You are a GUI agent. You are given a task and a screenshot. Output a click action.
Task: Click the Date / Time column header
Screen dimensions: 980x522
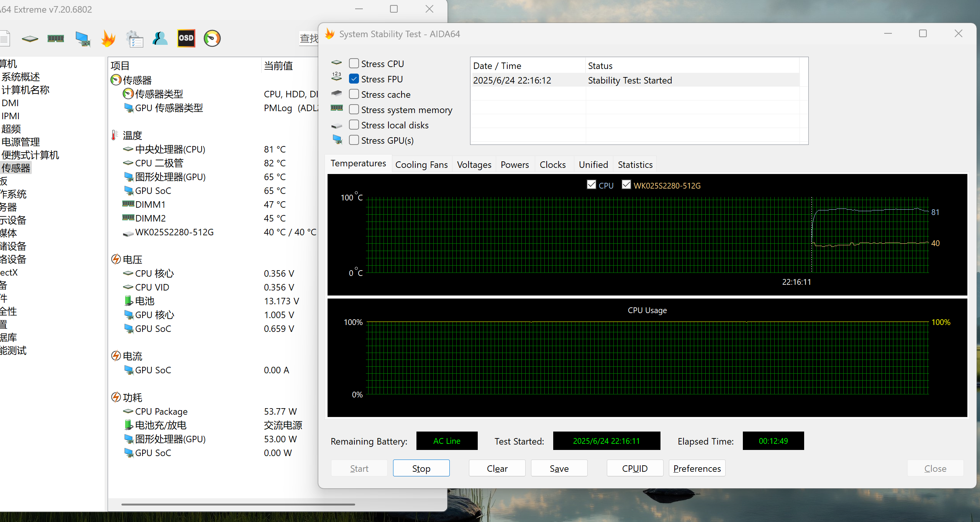click(528, 66)
